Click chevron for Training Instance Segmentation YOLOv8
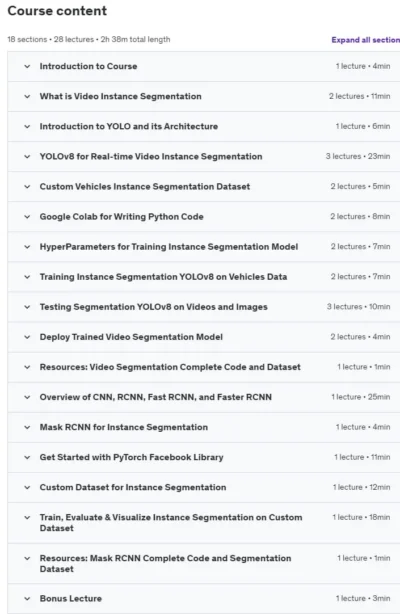The height and width of the screenshot is (614, 400). tap(27, 277)
